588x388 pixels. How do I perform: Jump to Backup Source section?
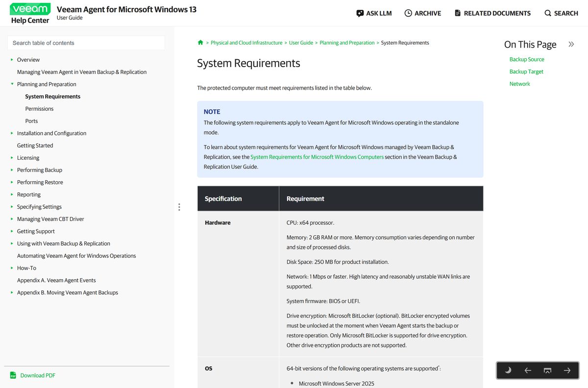pyautogui.click(x=527, y=59)
